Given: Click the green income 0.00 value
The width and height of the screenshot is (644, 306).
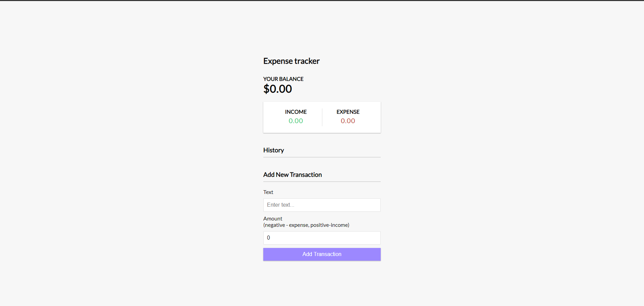Looking at the screenshot, I should click(x=296, y=121).
